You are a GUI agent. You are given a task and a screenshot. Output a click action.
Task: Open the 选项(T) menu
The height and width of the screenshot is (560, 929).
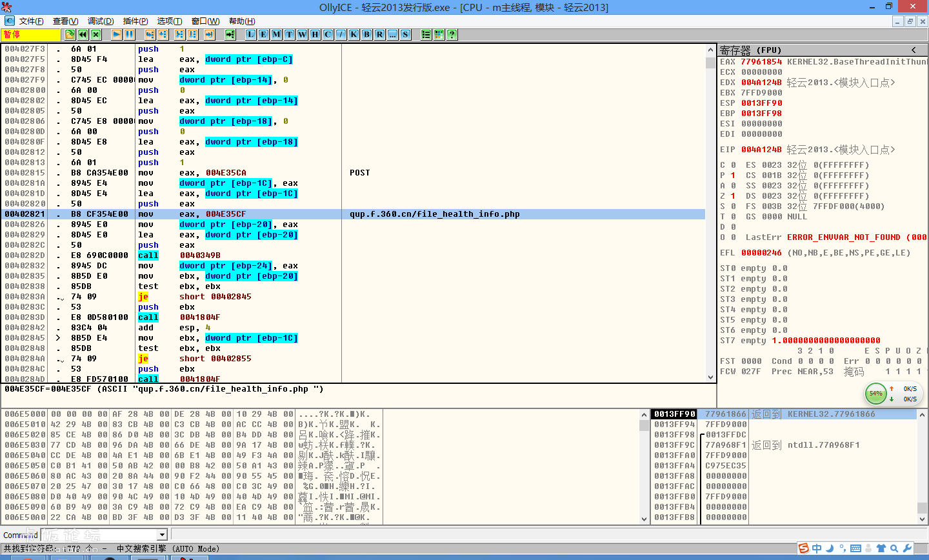pos(170,21)
